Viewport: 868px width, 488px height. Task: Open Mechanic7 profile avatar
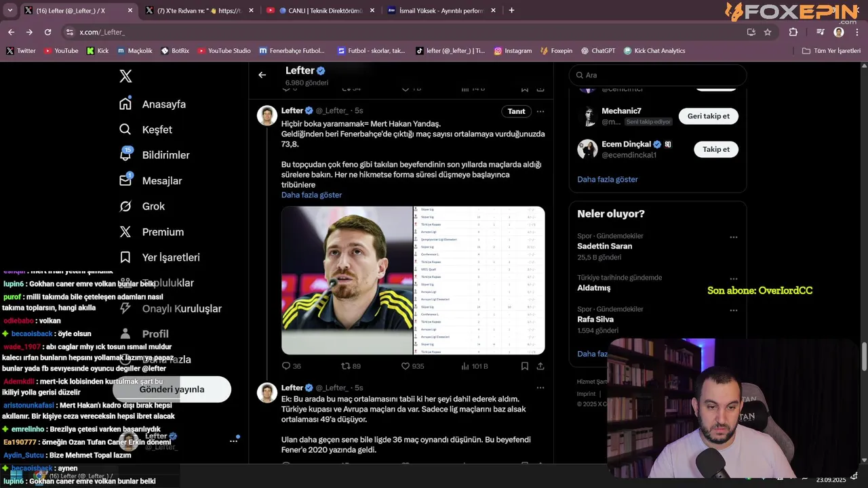click(x=587, y=117)
